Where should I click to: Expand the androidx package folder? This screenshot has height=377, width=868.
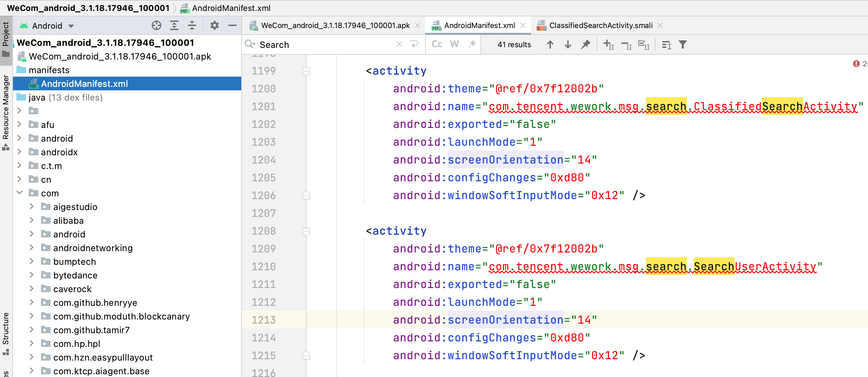(19, 152)
